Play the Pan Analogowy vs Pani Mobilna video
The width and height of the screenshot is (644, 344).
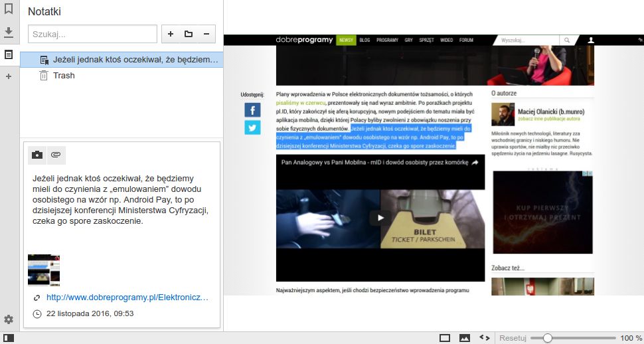[x=380, y=218]
